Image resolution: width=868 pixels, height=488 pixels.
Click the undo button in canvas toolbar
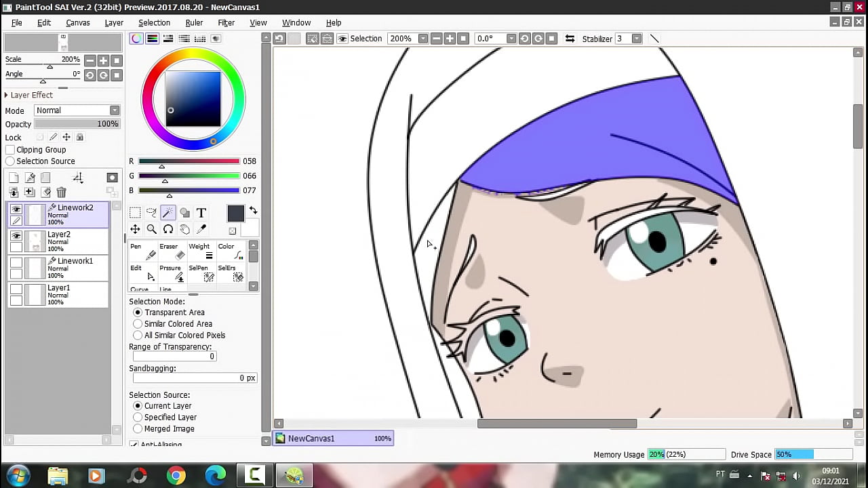click(x=279, y=39)
